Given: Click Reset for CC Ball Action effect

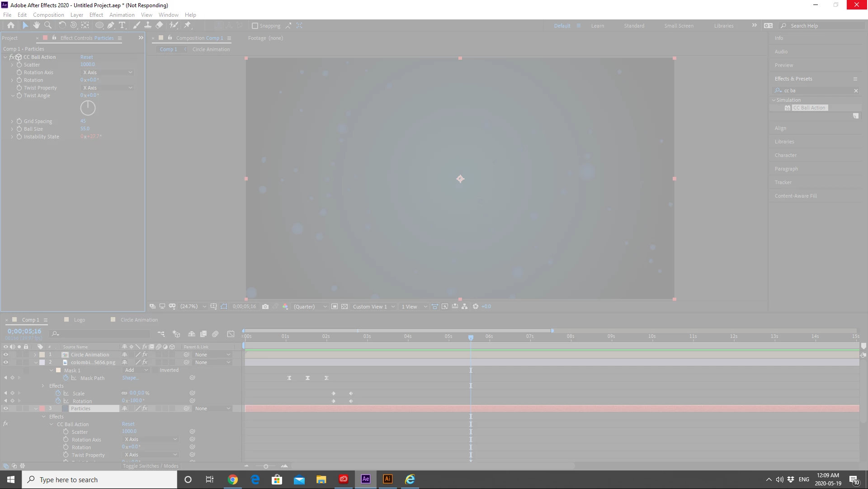Looking at the screenshot, I should pos(86,57).
